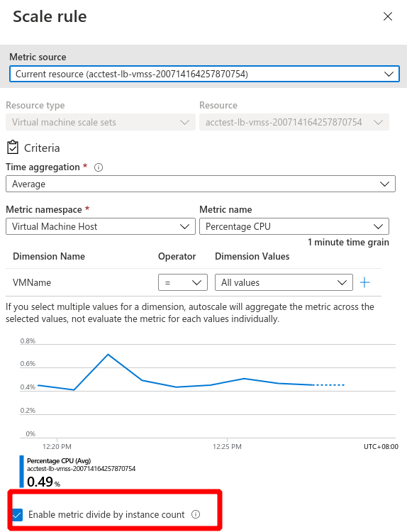Click the Criteria clipboard icon
Image resolution: width=407 pixels, height=532 pixels.
[13, 148]
